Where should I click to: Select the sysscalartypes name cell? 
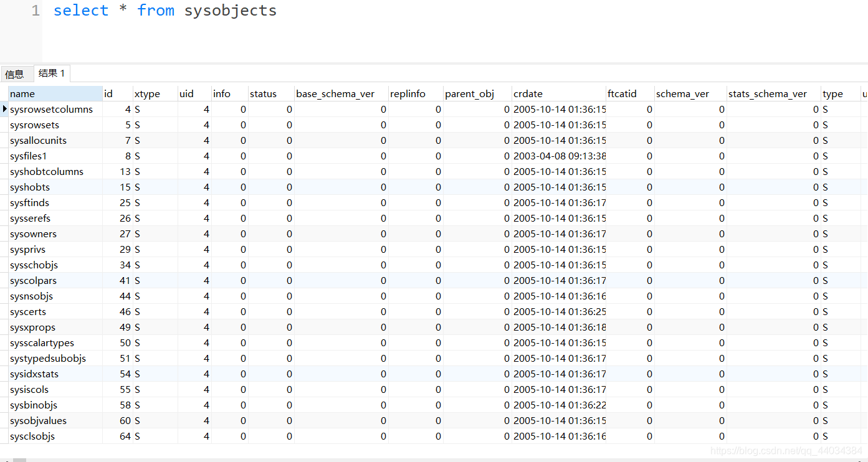point(55,342)
